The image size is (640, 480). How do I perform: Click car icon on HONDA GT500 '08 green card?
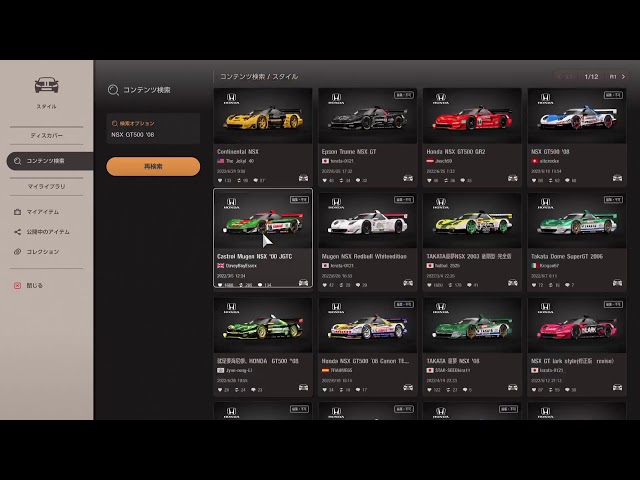tap(303, 387)
